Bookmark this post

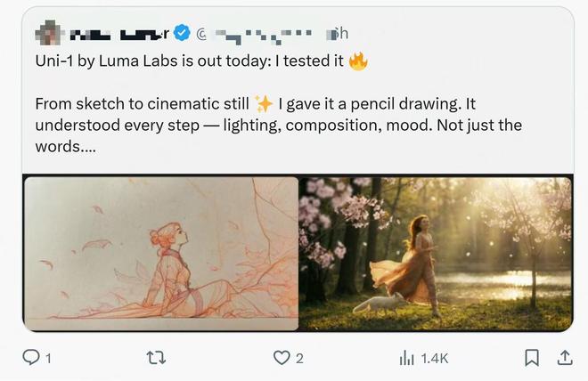(x=532, y=358)
